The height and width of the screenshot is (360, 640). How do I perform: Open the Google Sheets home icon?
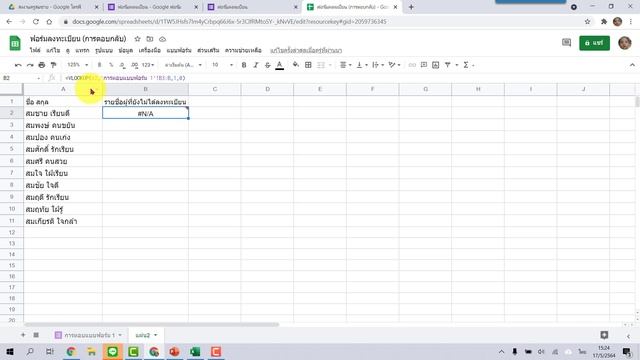pos(15,43)
